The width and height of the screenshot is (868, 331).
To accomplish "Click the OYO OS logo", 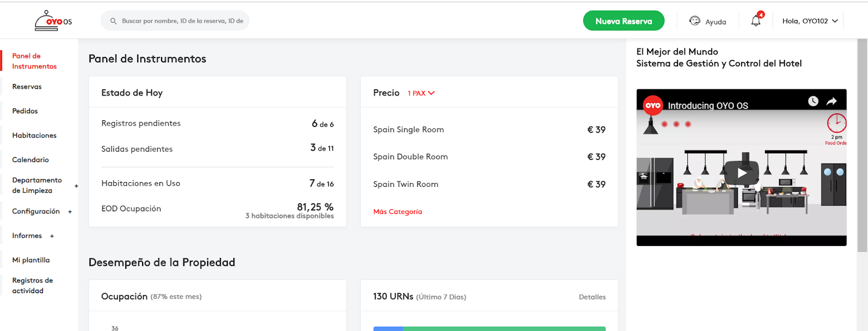I will (53, 21).
